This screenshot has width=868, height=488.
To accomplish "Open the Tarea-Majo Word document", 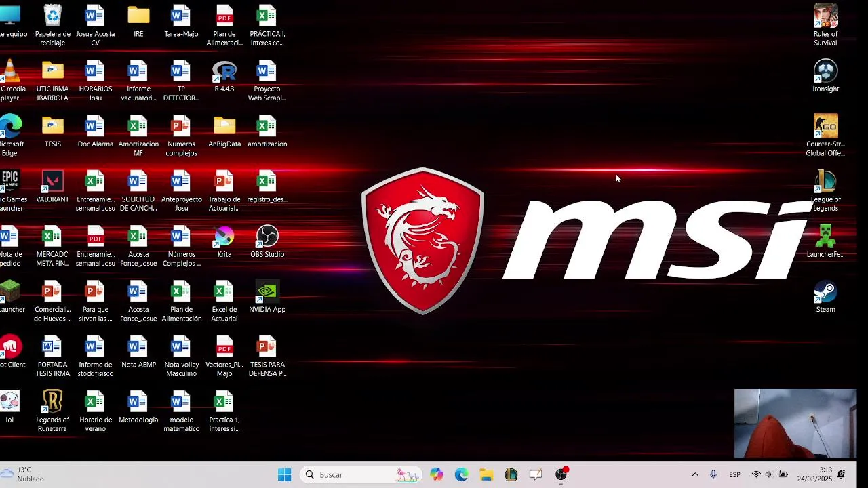I will pos(181,21).
